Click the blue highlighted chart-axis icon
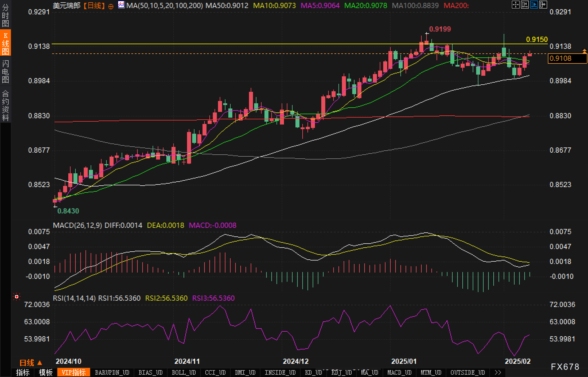 pos(534,5)
